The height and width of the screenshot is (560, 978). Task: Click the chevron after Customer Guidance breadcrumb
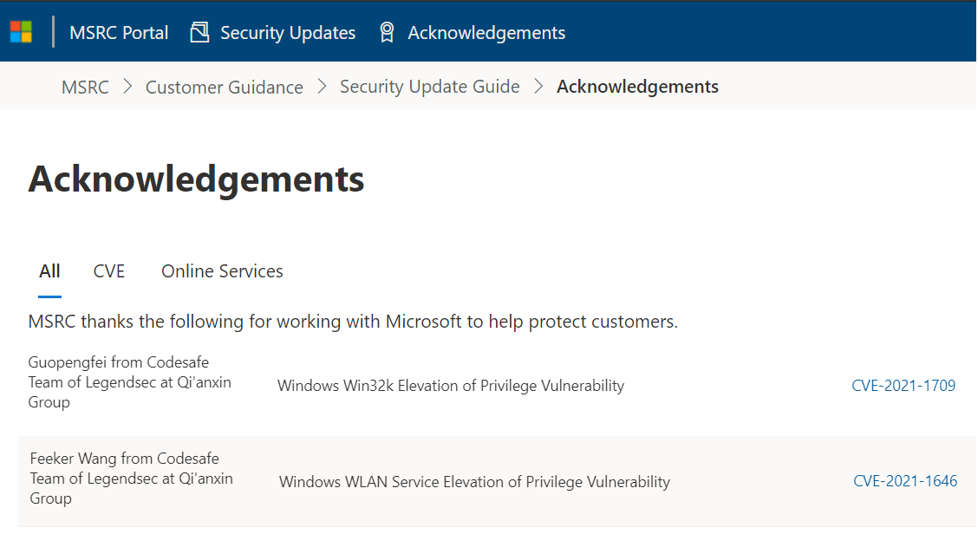tap(322, 87)
